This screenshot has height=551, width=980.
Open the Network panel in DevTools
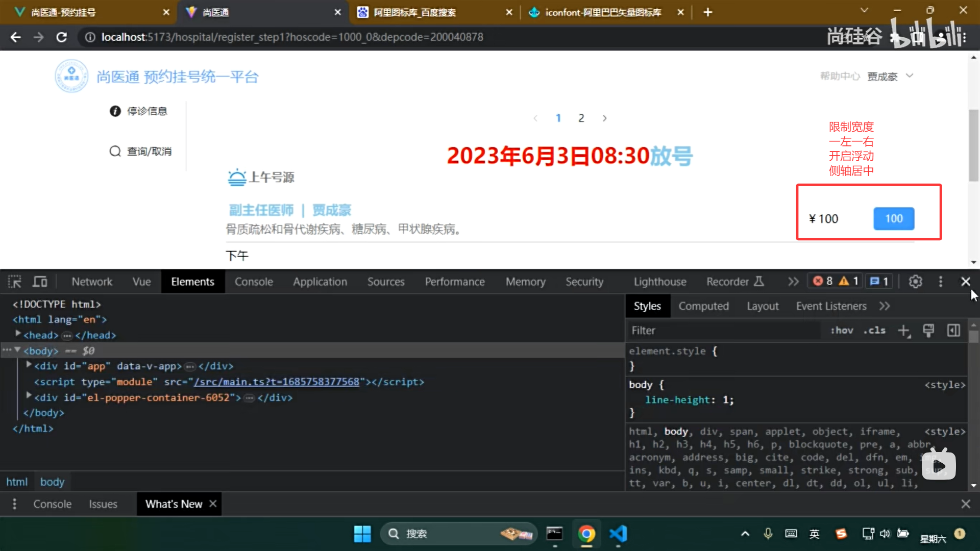pyautogui.click(x=92, y=281)
